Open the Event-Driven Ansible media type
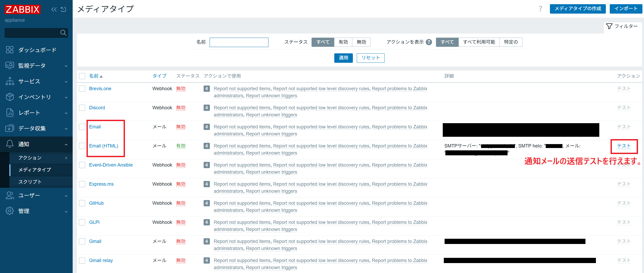This screenshot has width=644, height=273. coord(111,165)
